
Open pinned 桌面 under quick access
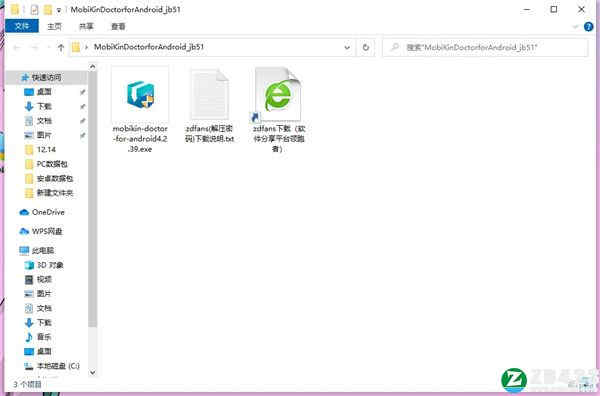pos(44,91)
